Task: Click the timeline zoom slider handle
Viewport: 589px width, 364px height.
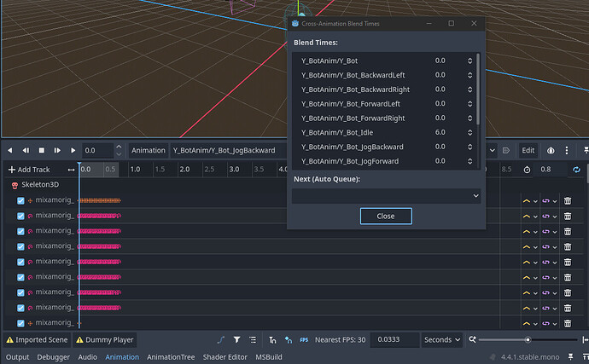Action: [x=528, y=339]
